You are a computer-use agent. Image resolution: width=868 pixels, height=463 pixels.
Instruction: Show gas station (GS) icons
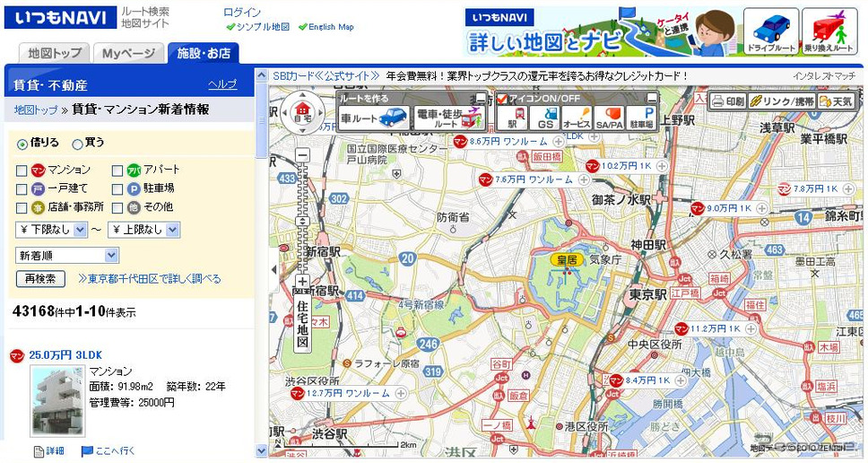tap(544, 118)
